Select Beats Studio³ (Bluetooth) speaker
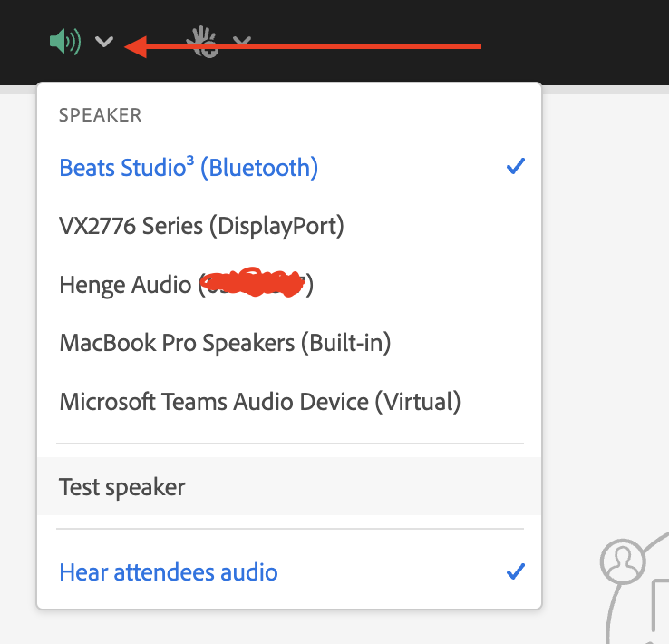The width and height of the screenshot is (669, 644). coord(289,167)
